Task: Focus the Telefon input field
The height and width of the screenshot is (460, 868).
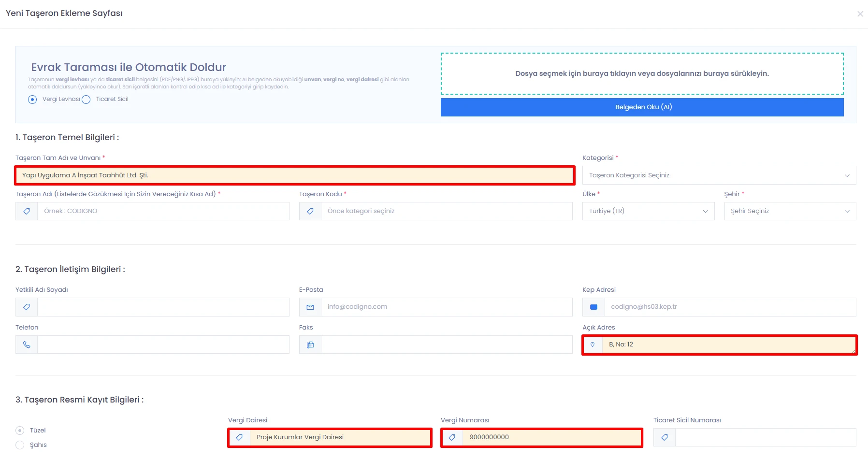Action: [163, 345]
